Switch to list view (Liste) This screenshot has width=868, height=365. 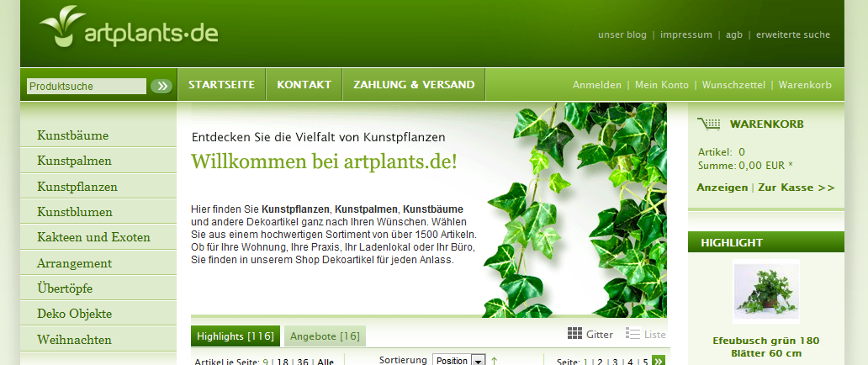[645, 334]
